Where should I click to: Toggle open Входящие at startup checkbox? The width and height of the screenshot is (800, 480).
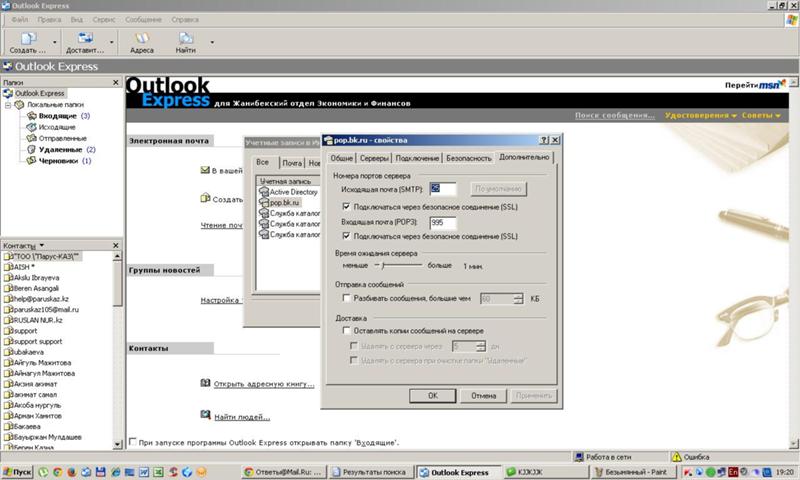[x=133, y=442]
